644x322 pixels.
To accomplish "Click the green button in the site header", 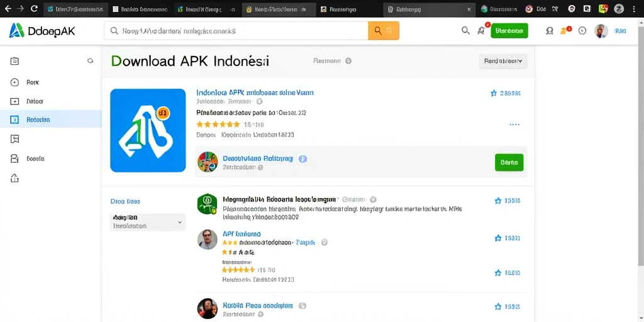I will click(509, 31).
